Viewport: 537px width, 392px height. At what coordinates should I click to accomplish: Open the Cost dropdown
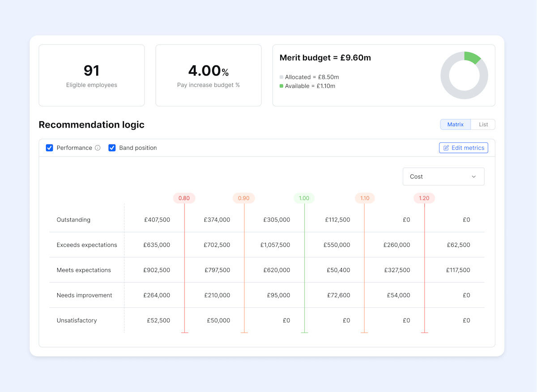443,176
